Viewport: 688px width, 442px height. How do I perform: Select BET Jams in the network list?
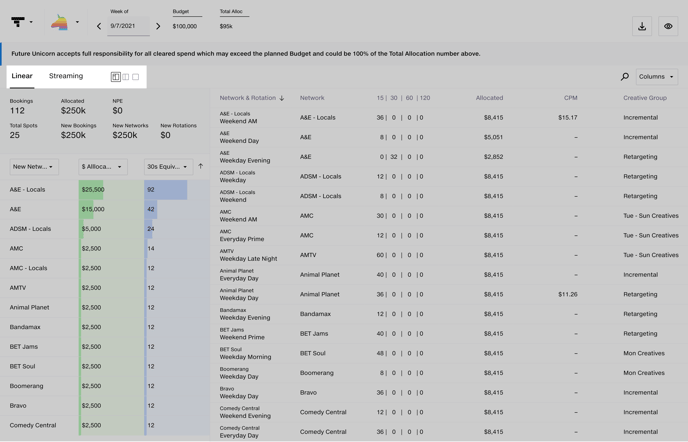[x=24, y=347]
